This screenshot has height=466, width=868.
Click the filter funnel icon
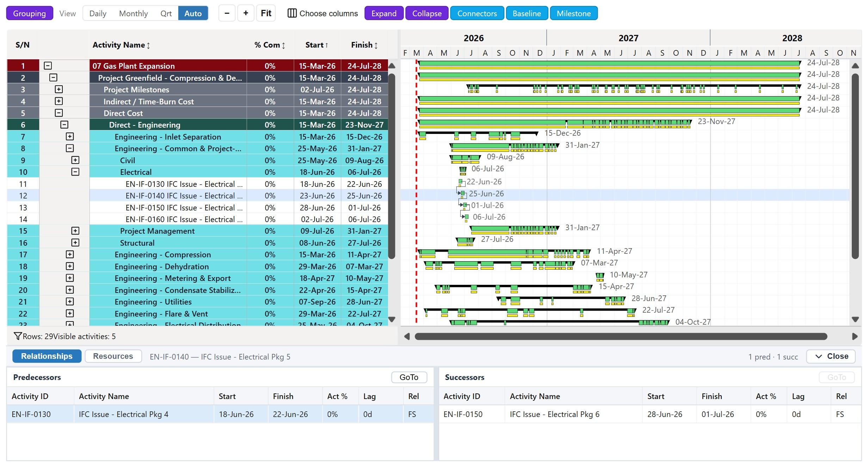tap(17, 336)
